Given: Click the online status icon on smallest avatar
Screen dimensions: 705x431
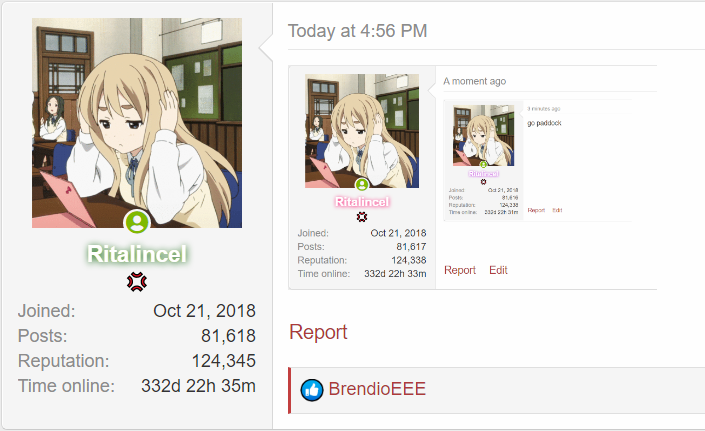Looking at the screenshot, I should click(x=483, y=164).
